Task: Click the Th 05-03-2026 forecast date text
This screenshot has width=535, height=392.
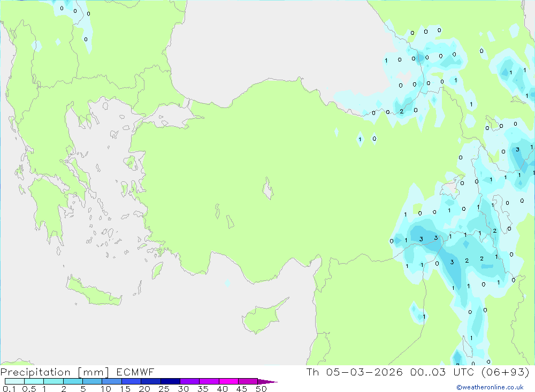Action: coord(354,372)
